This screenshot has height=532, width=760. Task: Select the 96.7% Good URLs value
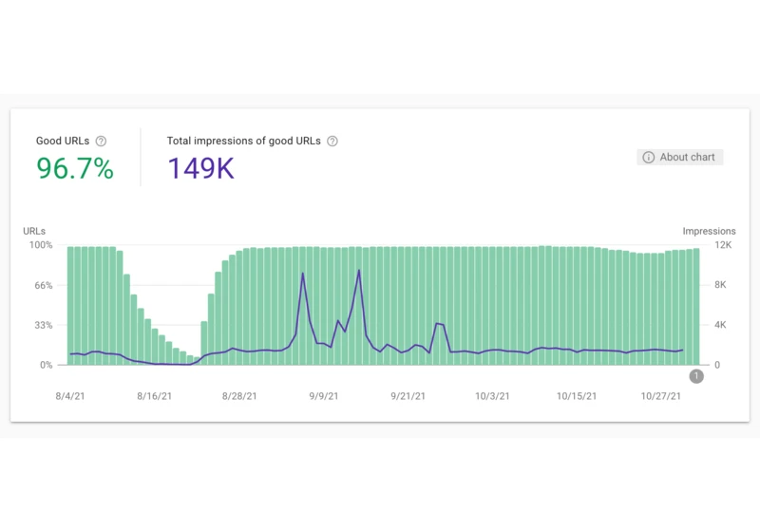(75, 168)
